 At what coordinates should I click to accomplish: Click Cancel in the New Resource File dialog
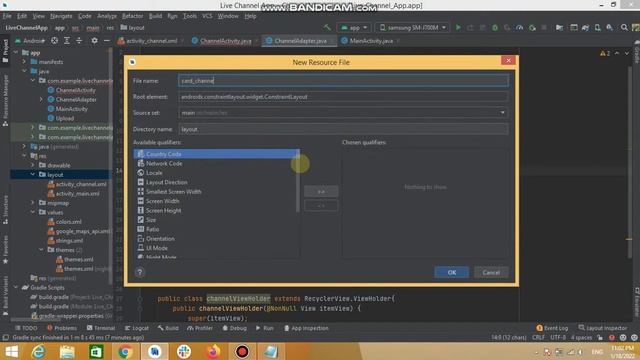coord(491,272)
